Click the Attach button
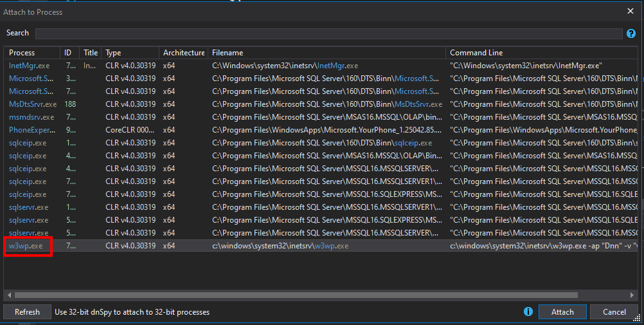This screenshot has height=325, width=644. pos(562,312)
